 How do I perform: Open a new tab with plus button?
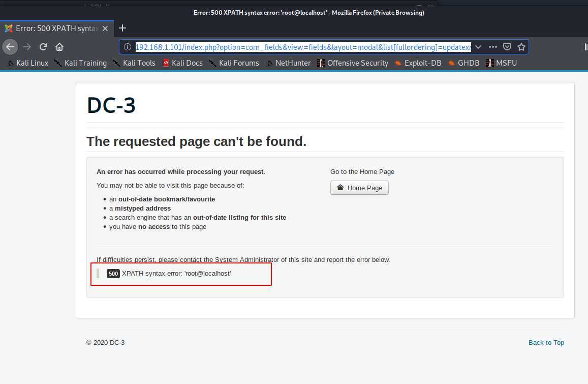point(122,28)
